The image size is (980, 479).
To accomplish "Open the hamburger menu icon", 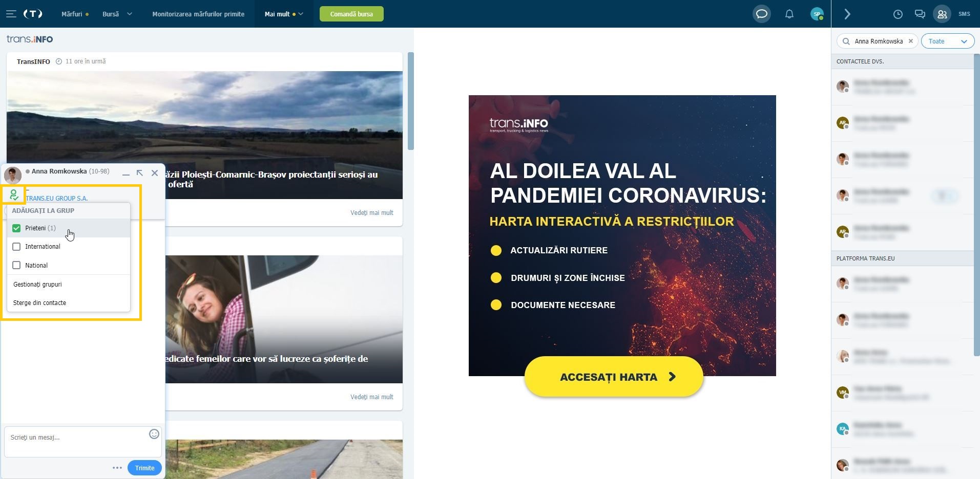I will (11, 14).
